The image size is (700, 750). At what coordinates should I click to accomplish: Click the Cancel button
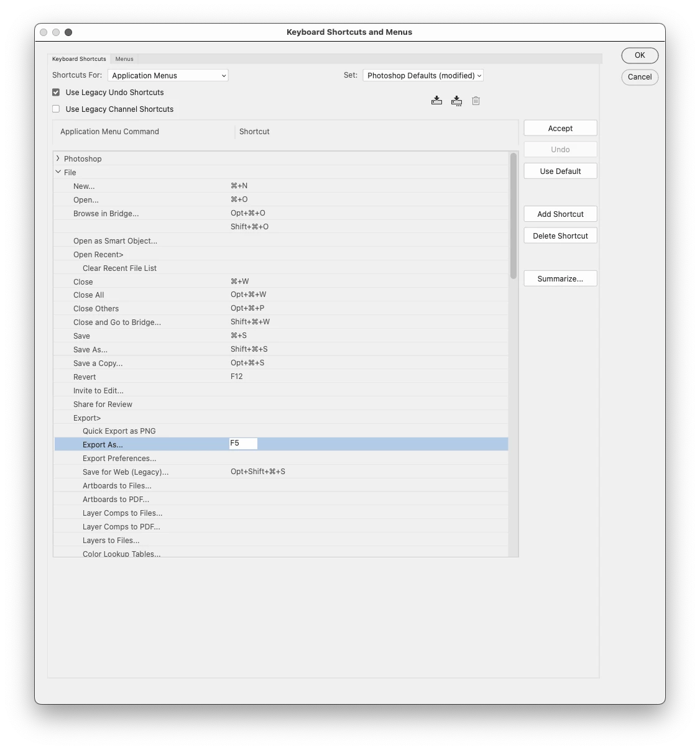[640, 77]
